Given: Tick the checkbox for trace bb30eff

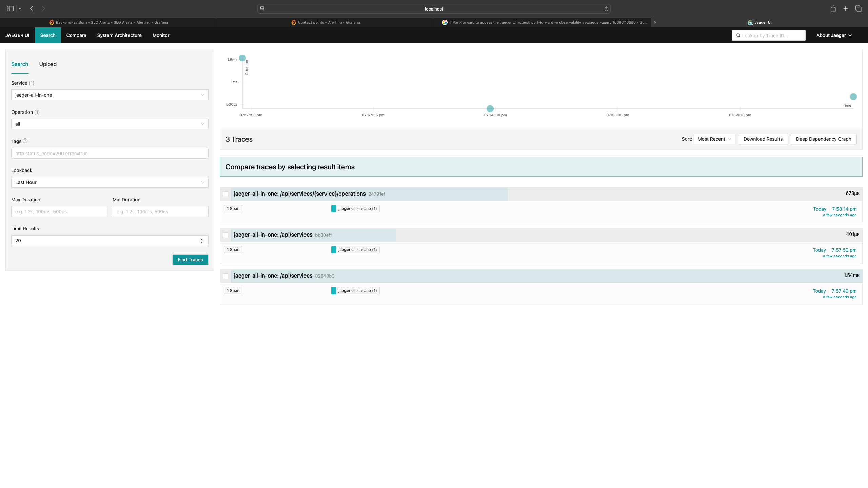Looking at the screenshot, I should [225, 235].
